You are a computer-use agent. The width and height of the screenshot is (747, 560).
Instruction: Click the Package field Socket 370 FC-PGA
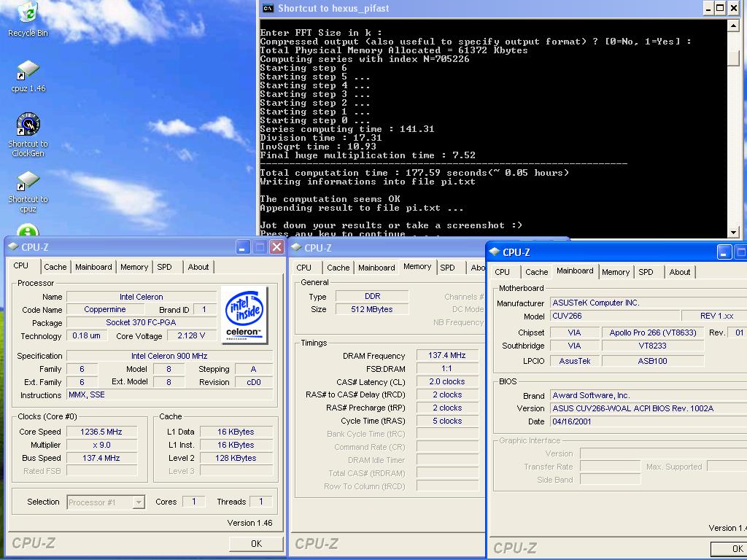coord(142,322)
